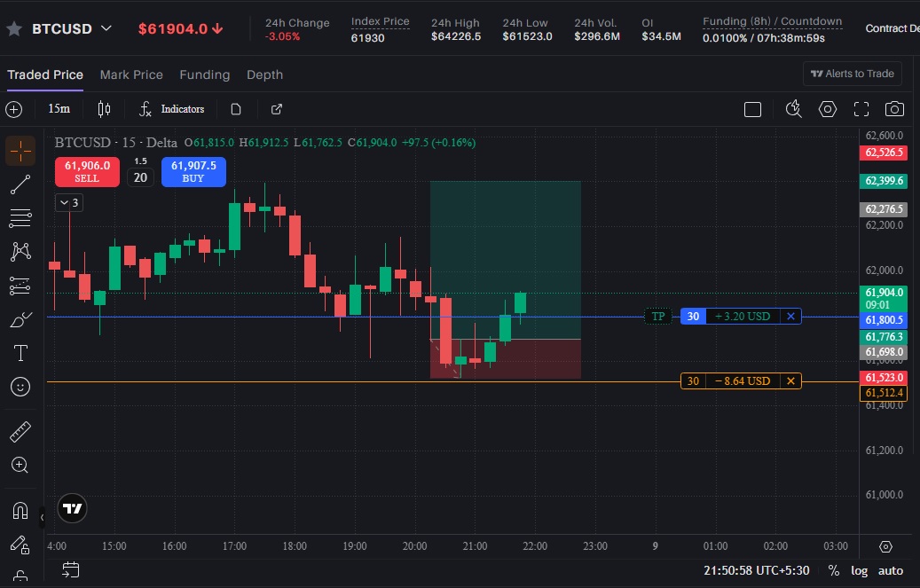Toggle stay in drawing mode pencil lock
The height and width of the screenshot is (588, 920).
[20, 545]
